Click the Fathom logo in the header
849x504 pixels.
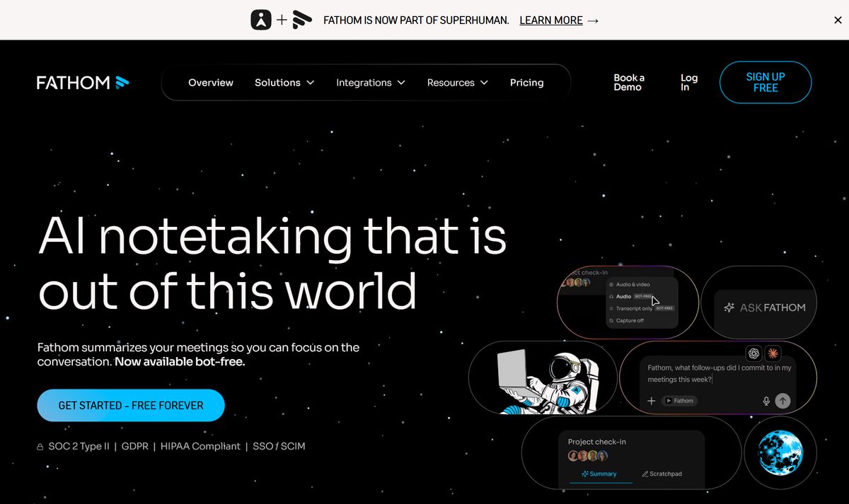pos(83,83)
